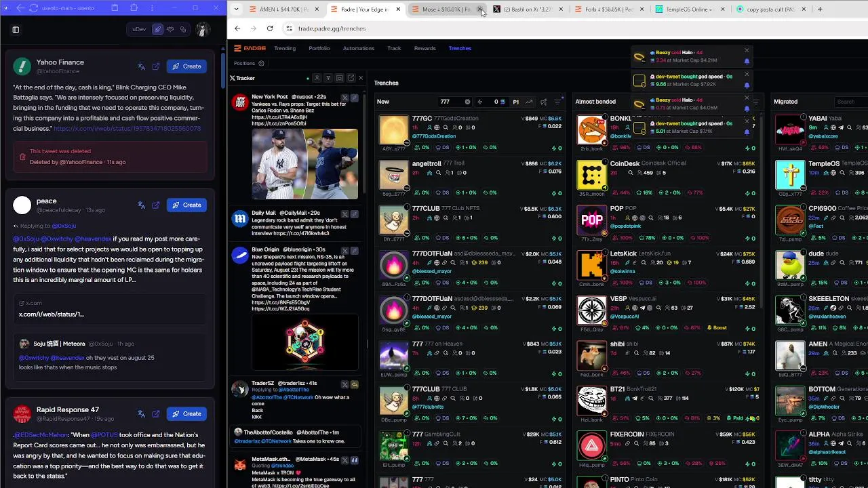Go back in uxento window
Image resolution: width=868 pixels, height=488 pixels.
pyautogui.click(x=20, y=8)
